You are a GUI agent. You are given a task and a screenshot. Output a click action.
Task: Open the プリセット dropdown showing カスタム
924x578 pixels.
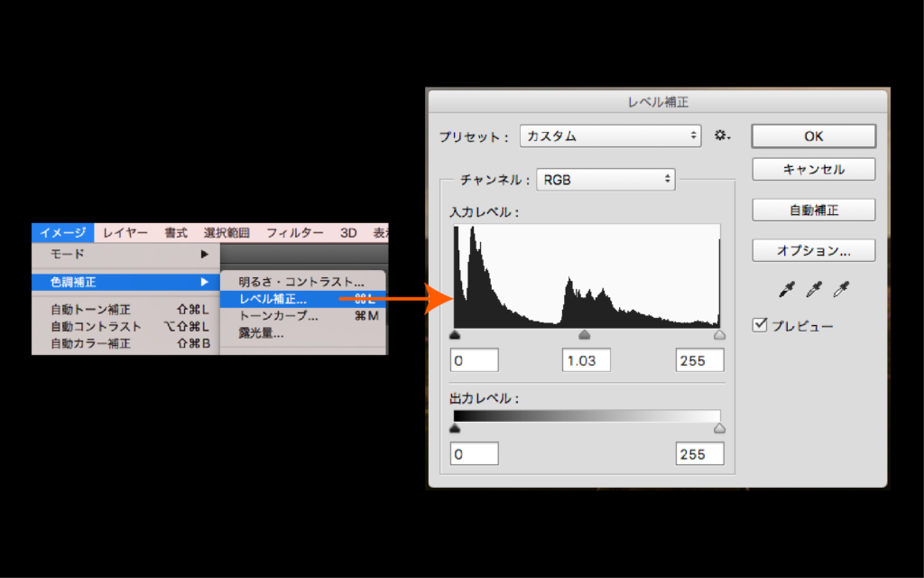coord(611,135)
